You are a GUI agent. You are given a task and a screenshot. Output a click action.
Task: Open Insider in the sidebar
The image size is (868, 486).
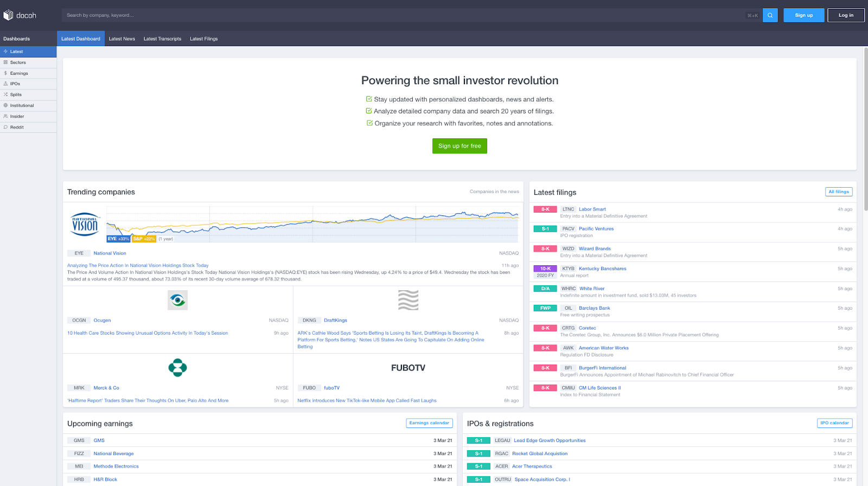coord(28,116)
